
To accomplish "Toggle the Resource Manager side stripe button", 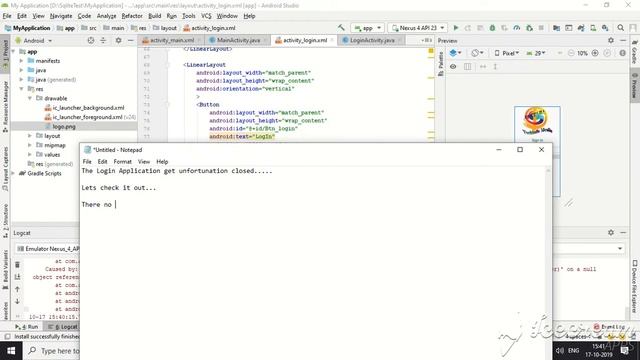I will [5, 106].
